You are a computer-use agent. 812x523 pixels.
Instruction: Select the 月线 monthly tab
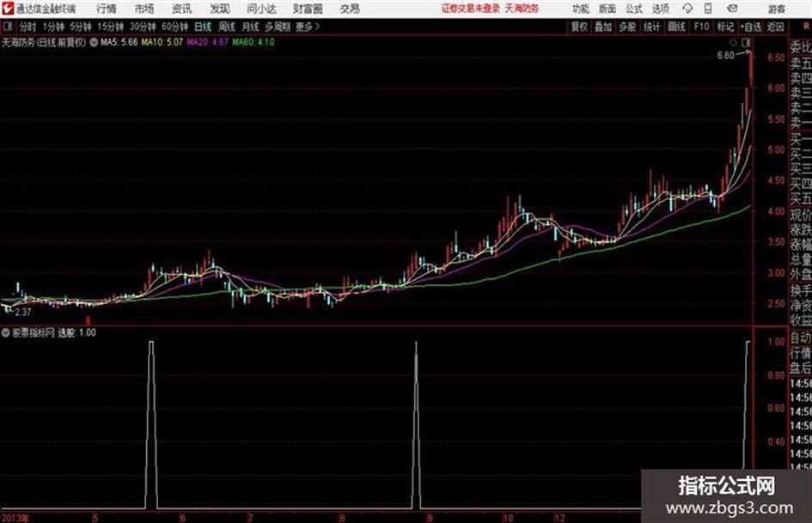(251, 27)
